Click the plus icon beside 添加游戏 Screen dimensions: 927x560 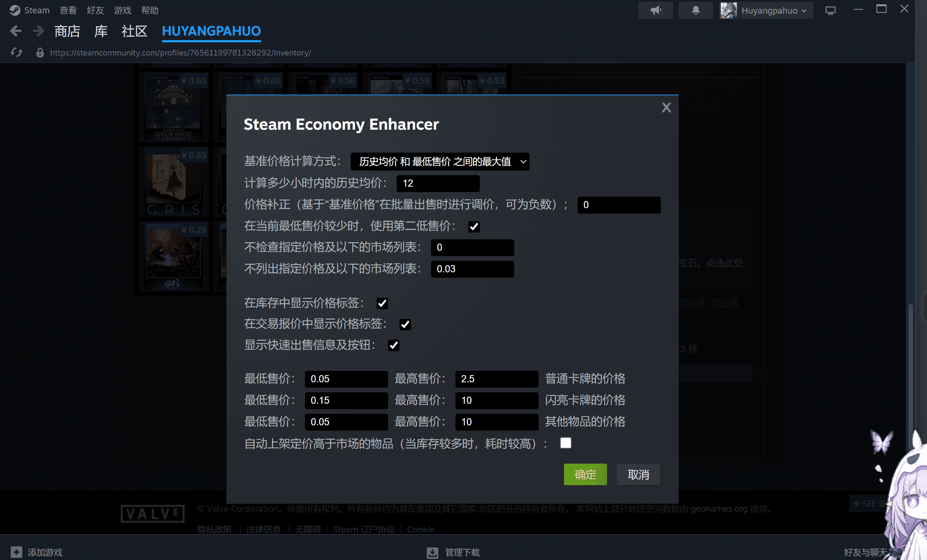tap(16, 552)
